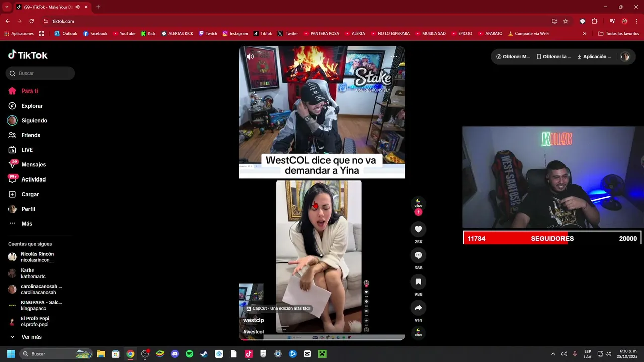This screenshot has height=362, width=644.
Task: Click the CapCut editing label
Action: point(278,308)
